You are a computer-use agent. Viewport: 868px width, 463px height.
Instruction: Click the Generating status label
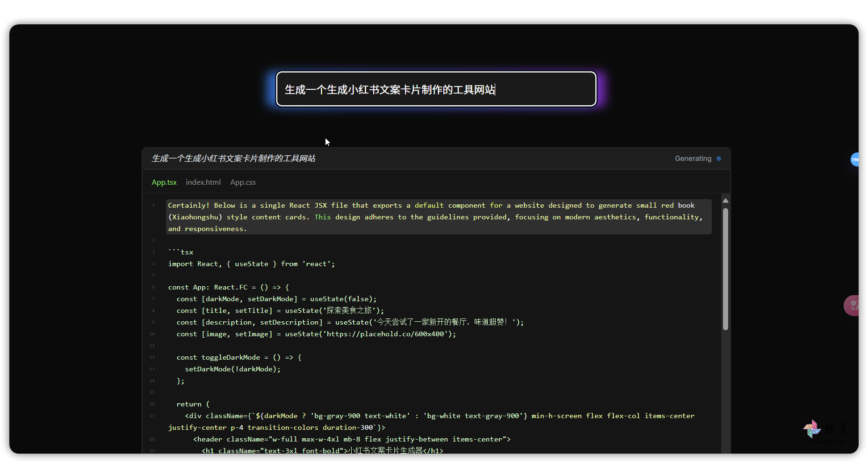(x=693, y=159)
